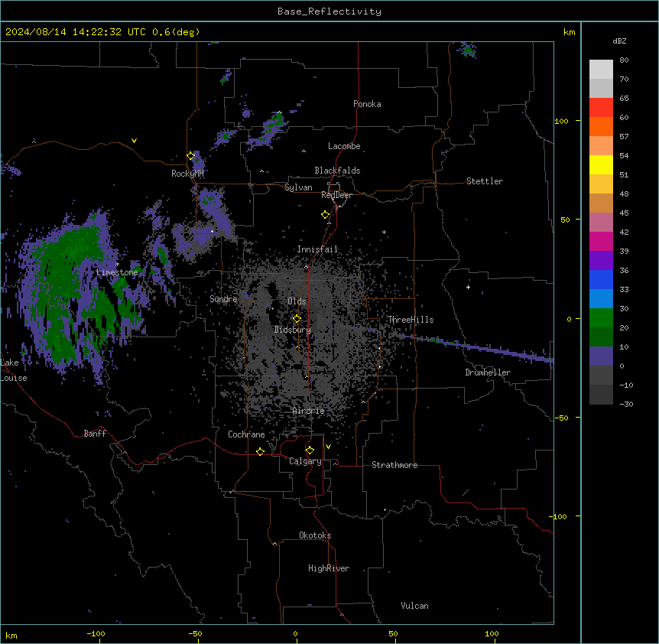659x644 pixels.
Task: Click the Vulcan label
Action: point(415,606)
